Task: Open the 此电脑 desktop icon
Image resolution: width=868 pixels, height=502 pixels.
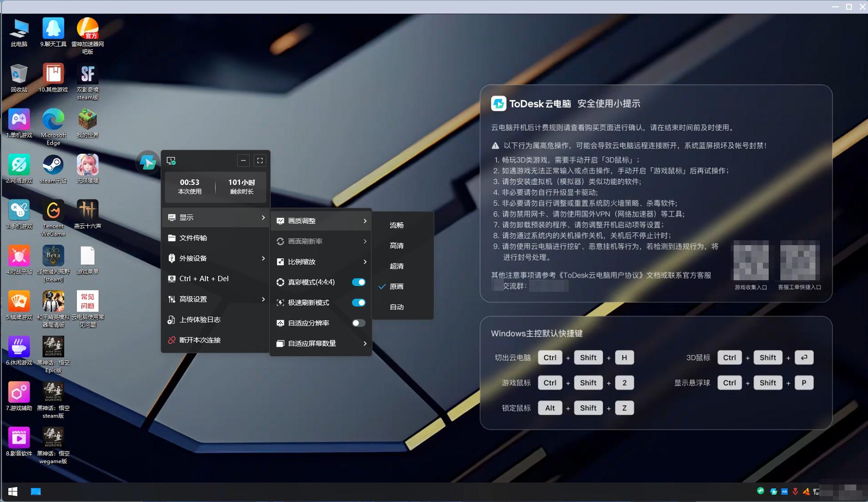Action: 19,33
